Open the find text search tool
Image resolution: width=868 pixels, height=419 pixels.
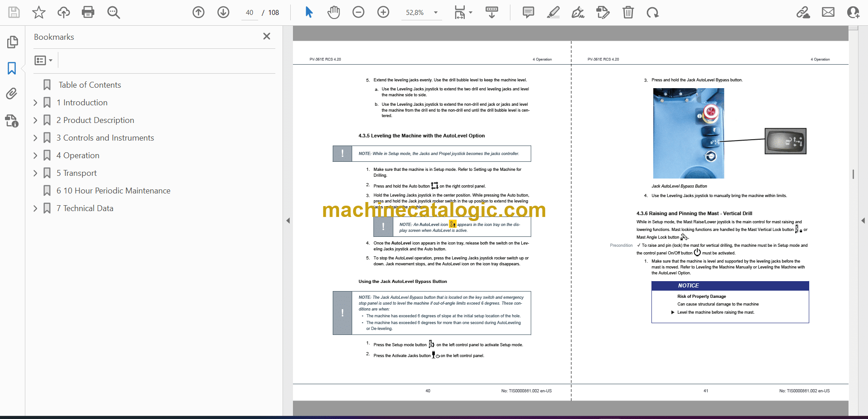click(x=113, y=12)
